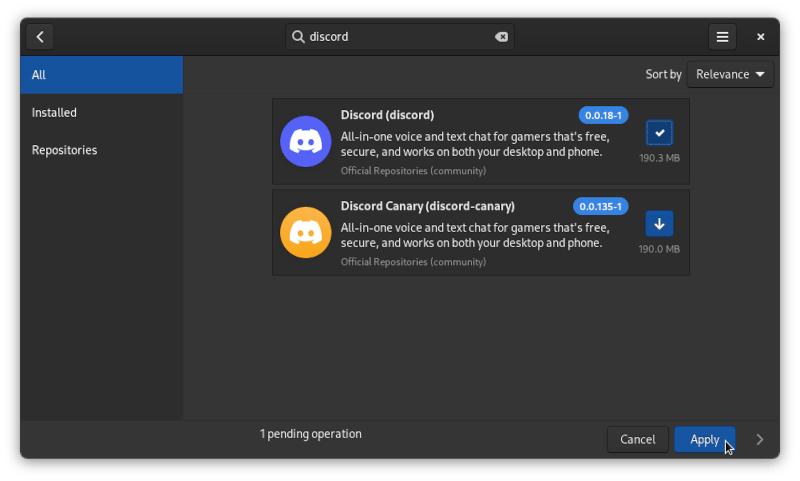Open the Repositories category
Screen dimensions: 800x481
(x=101, y=150)
